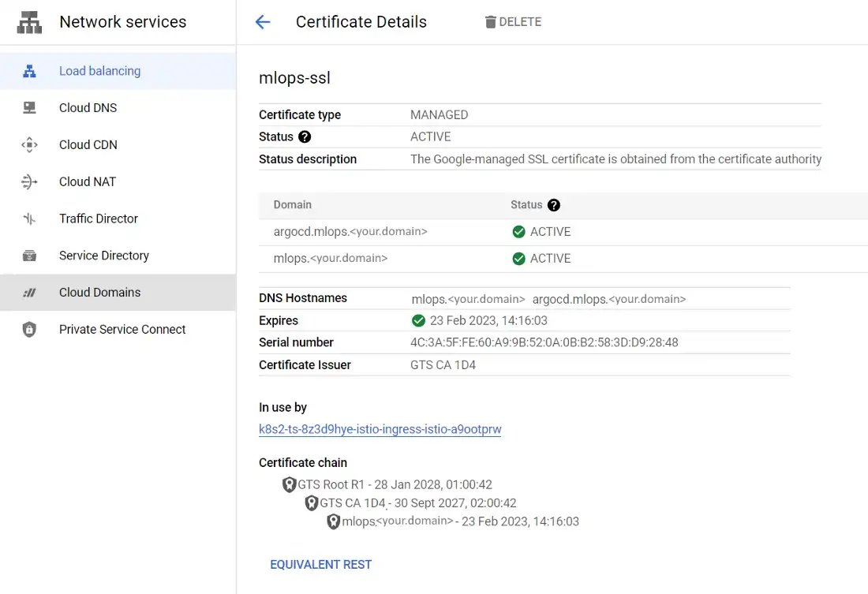The image size is (868, 594).
Task: Select Cloud DNS from the sidebar
Action: (x=88, y=108)
